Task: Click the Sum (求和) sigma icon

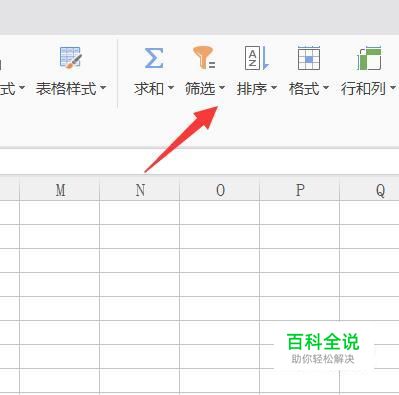Action: (154, 58)
